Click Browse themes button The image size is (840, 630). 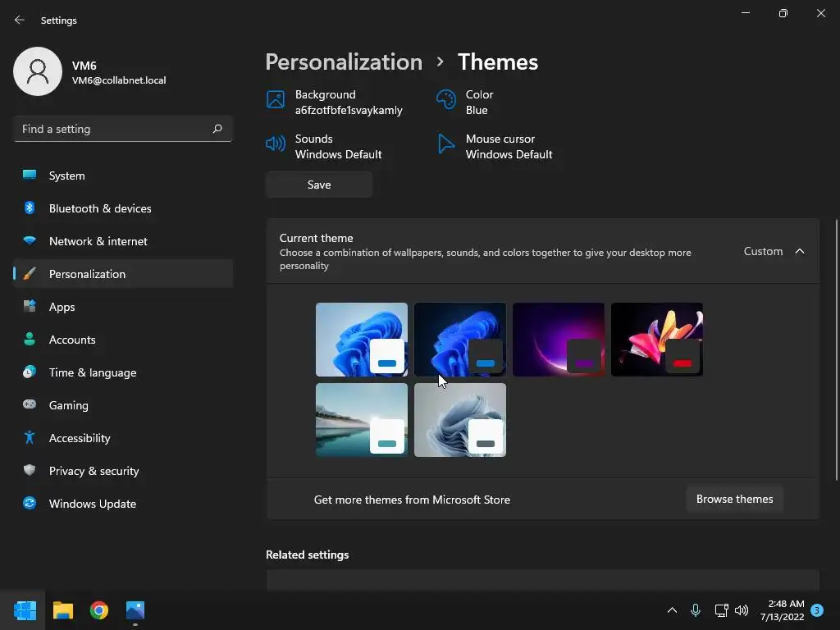[x=734, y=500]
